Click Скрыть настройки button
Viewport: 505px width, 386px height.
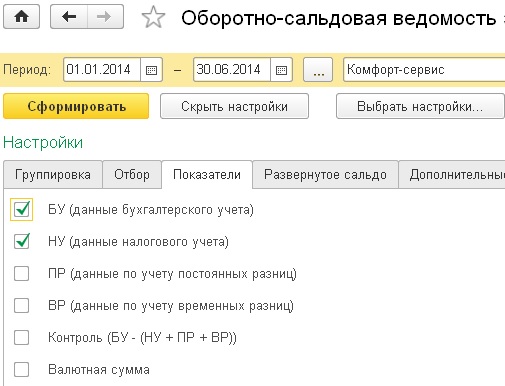tap(234, 106)
